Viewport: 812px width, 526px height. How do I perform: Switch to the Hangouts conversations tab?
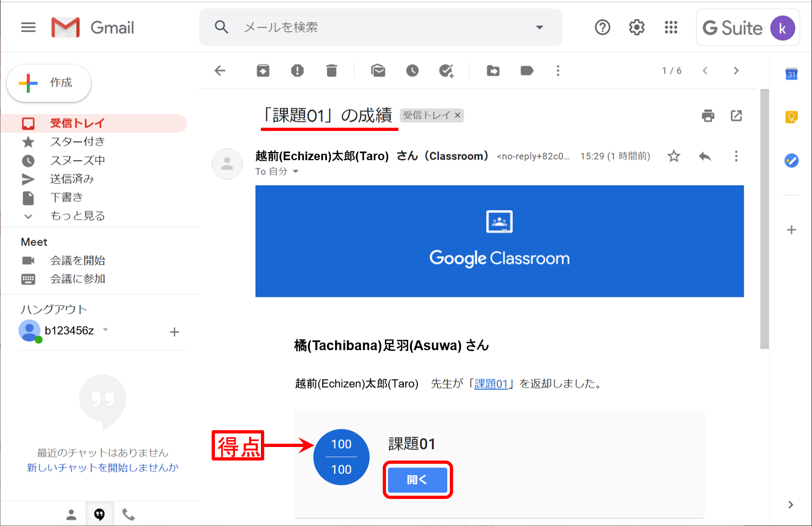pyautogui.click(x=100, y=514)
